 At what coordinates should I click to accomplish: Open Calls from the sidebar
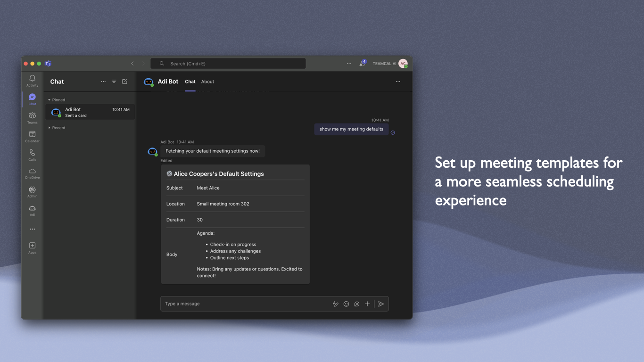[x=32, y=155]
